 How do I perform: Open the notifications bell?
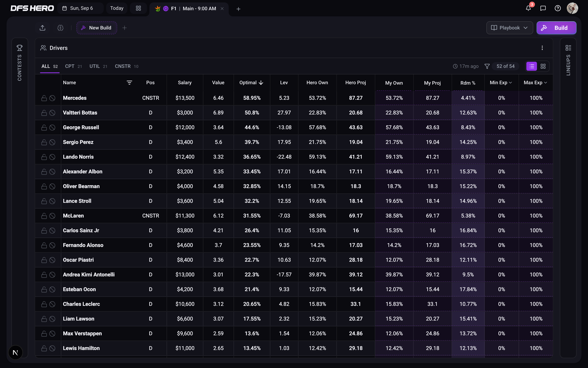pyautogui.click(x=528, y=9)
